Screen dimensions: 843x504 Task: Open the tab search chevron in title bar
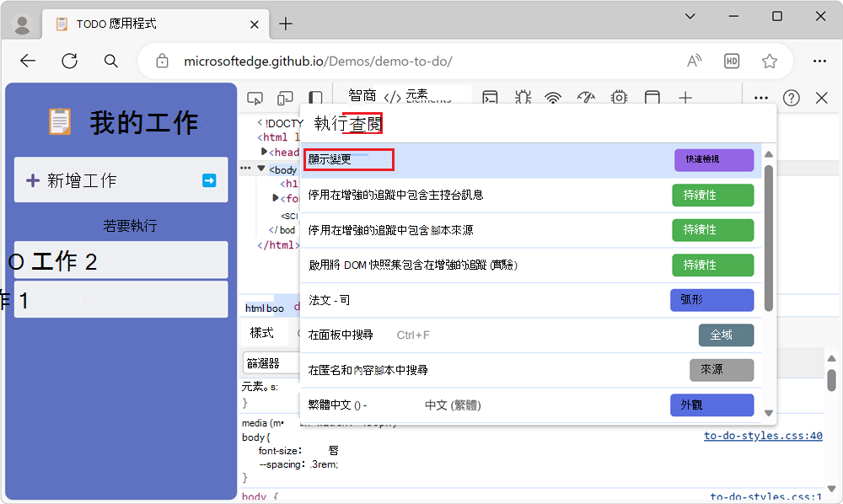[x=690, y=16]
